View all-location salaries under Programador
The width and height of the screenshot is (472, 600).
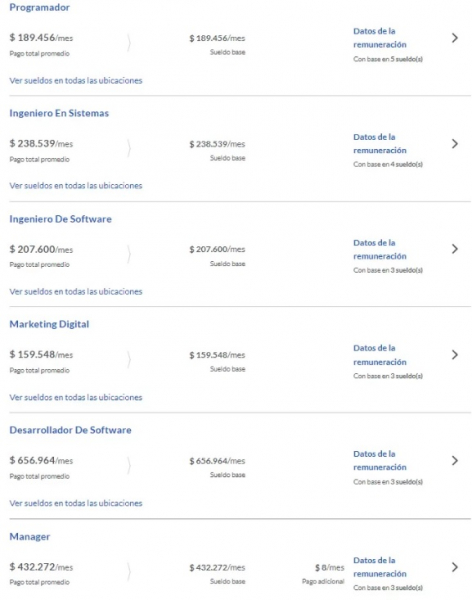click(x=76, y=80)
